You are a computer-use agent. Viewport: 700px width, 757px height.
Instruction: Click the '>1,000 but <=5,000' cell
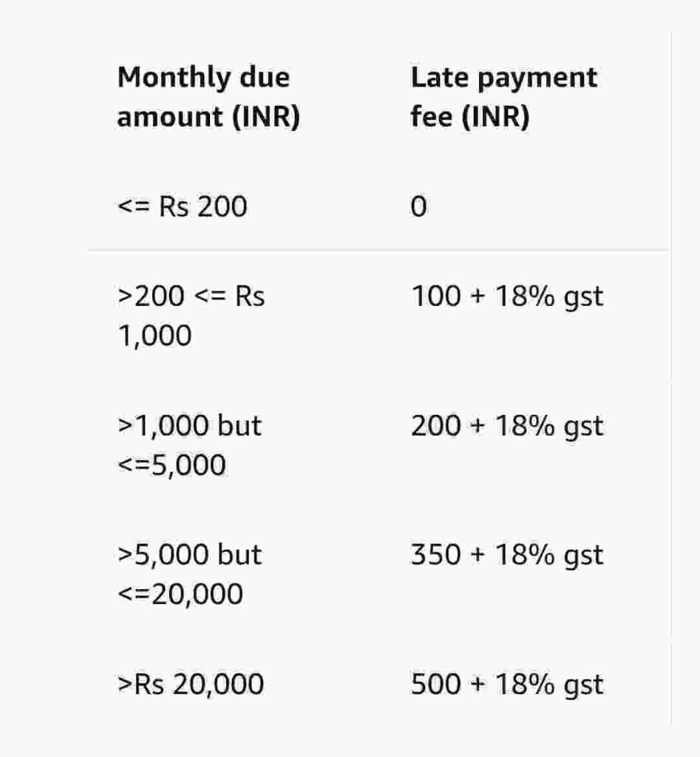coord(190,445)
